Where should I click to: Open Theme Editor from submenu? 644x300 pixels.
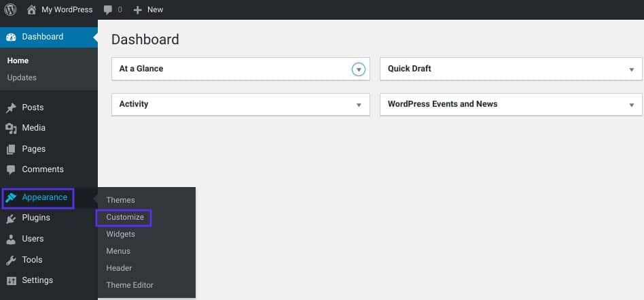pyautogui.click(x=130, y=285)
